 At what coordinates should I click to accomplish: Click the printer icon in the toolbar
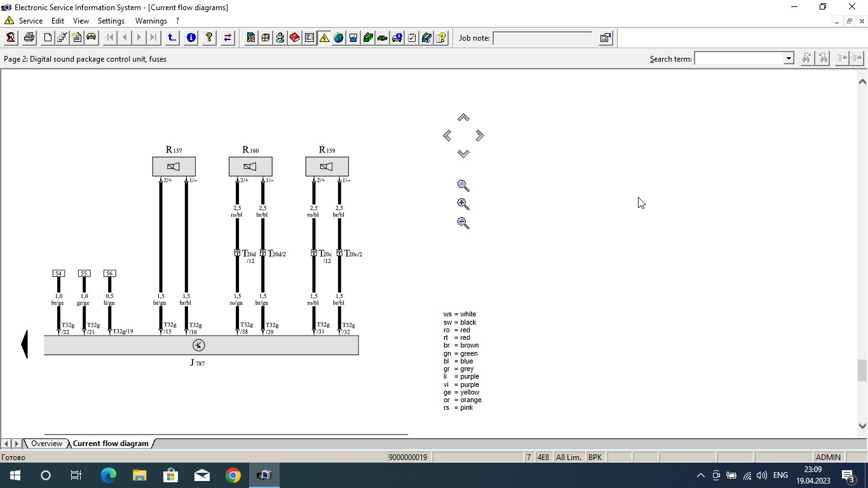[x=29, y=37]
